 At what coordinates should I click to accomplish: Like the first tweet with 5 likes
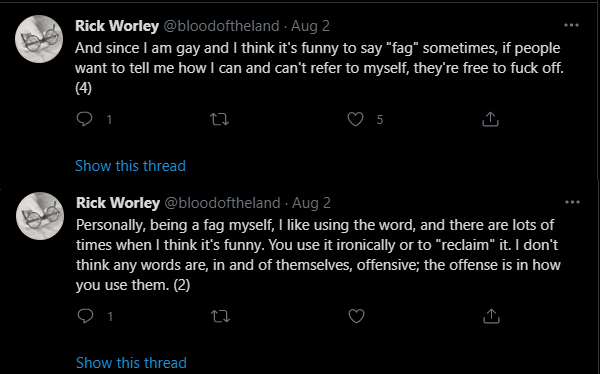pyautogui.click(x=355, y=119)
